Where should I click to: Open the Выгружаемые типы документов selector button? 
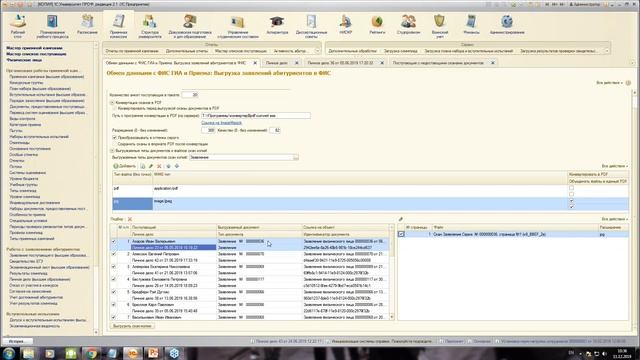(296, 157)
